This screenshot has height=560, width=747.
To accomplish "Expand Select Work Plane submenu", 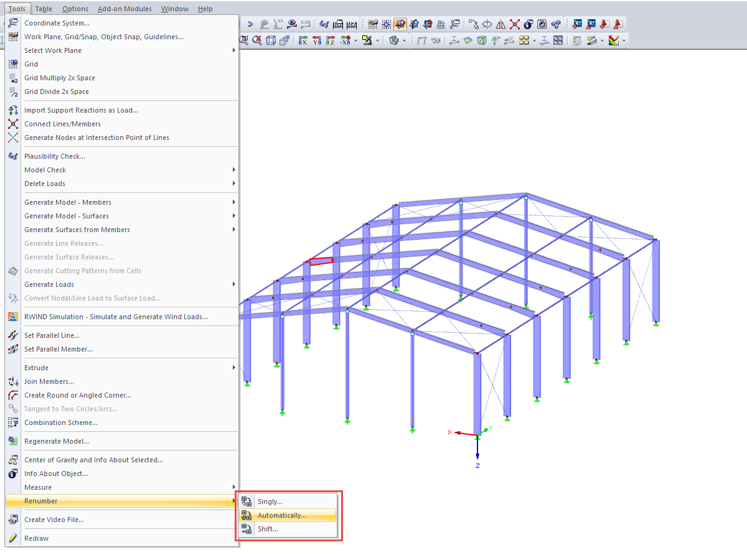I will point(121,50).
